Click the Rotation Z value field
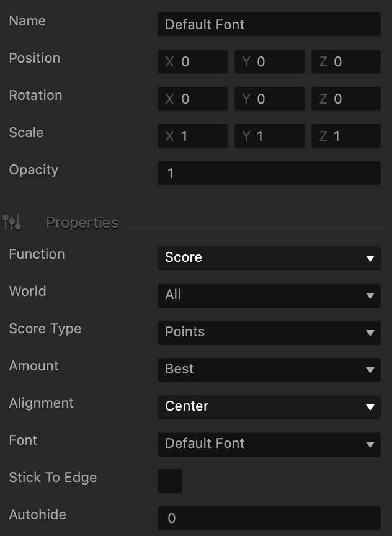 point(346,99)
